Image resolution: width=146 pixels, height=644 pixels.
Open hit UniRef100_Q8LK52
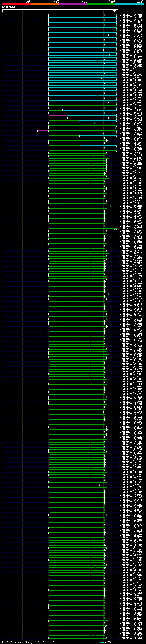[x=131, y=40]
